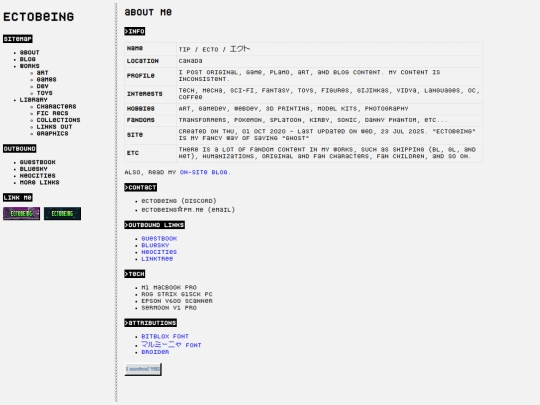The image size is (540, 405).
Task: Click the Fandoms row label
Action: click(141, 120)
